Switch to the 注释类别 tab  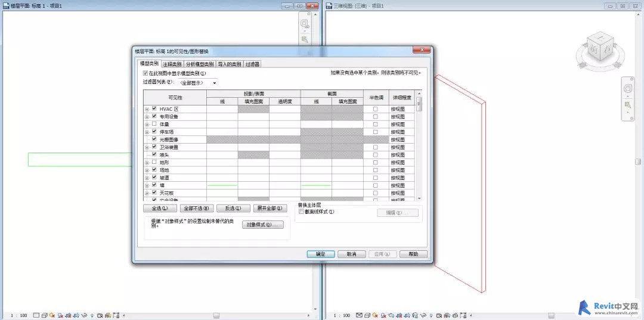coord(172,64)
